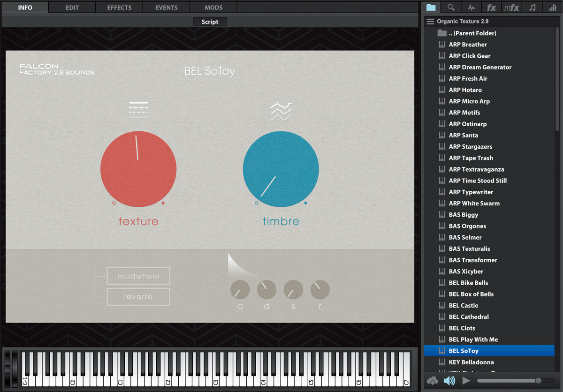Select the BEL Castle preset
Image resolution: width=563 pixels, height=392 pixels.
489,306
